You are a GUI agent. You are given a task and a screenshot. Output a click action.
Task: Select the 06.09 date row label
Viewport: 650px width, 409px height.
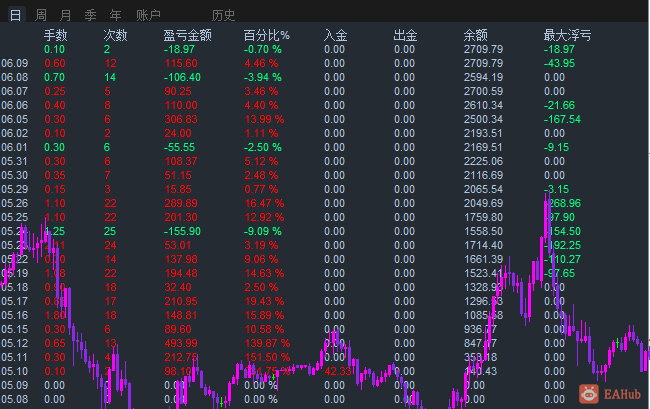pos(14,63)
